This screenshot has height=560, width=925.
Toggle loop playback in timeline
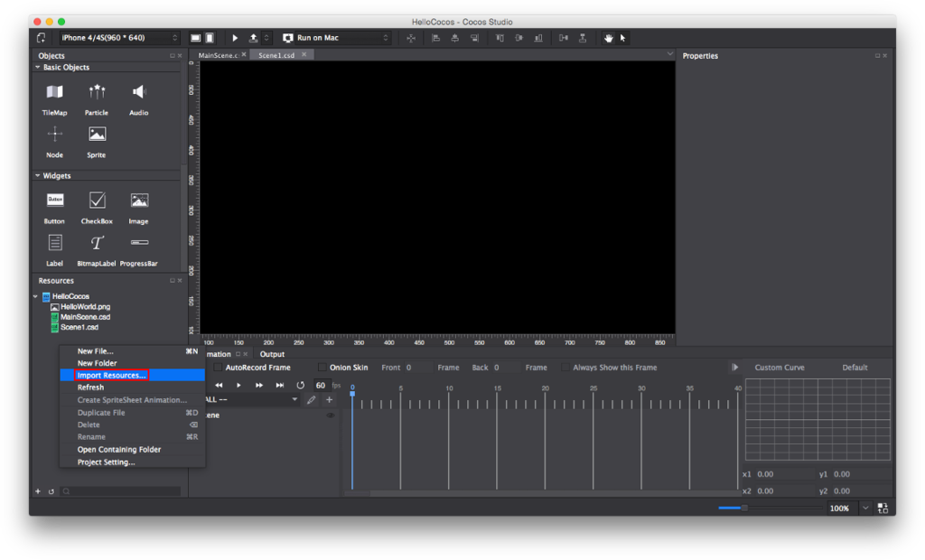pyautogui.click(x=300, y=385)
